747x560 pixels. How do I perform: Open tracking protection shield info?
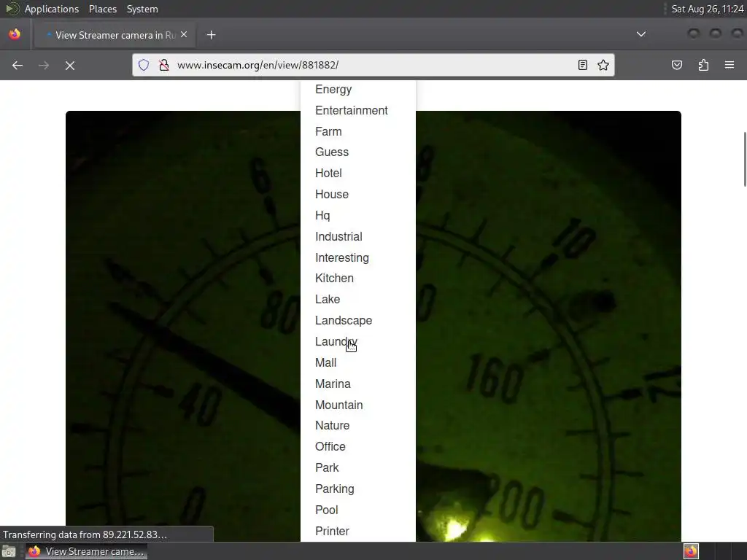(x=144, y=65)
